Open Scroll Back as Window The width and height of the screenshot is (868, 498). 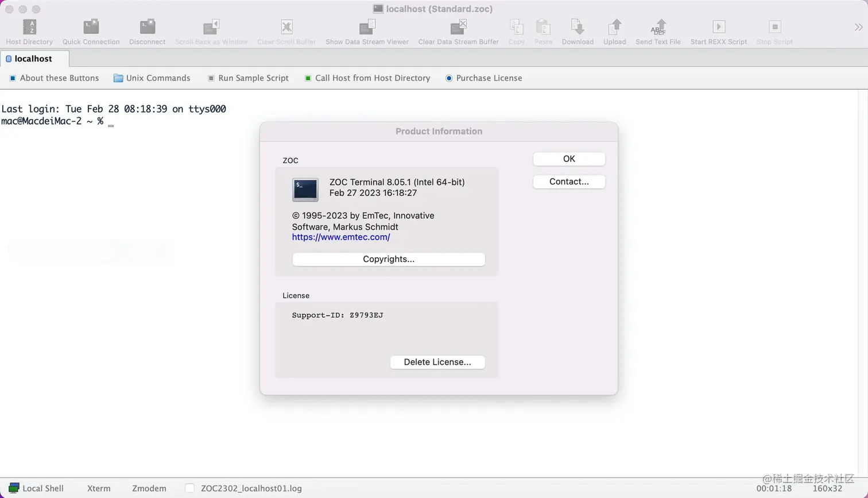coord(211,27)
